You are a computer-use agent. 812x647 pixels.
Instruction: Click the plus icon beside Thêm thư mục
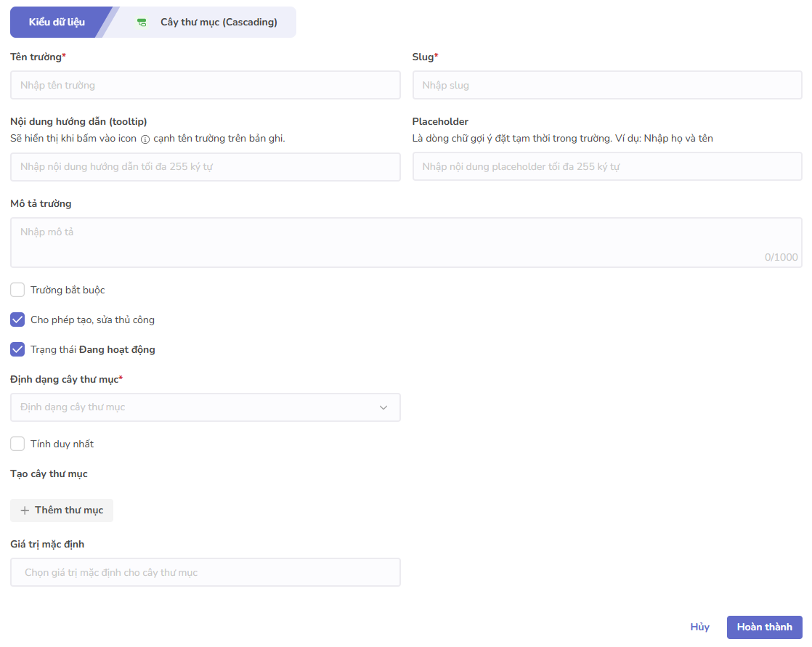pyautogui.click(x=25, y=510)
